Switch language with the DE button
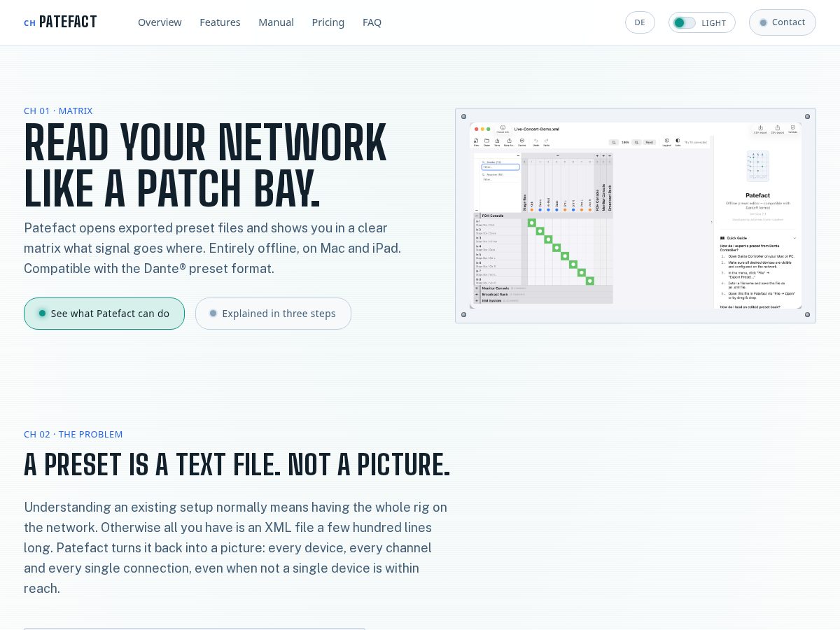 click(640, 22)
